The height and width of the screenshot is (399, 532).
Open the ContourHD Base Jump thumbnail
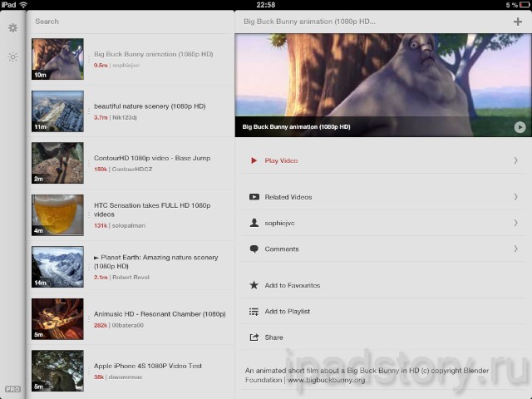click(x=57, y=163)
